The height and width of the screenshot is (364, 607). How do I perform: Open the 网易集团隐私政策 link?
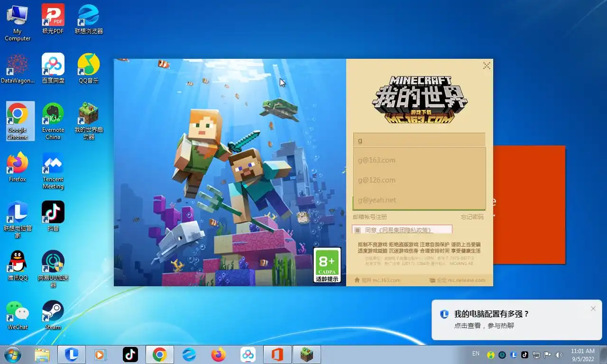[x=405, y=230]
